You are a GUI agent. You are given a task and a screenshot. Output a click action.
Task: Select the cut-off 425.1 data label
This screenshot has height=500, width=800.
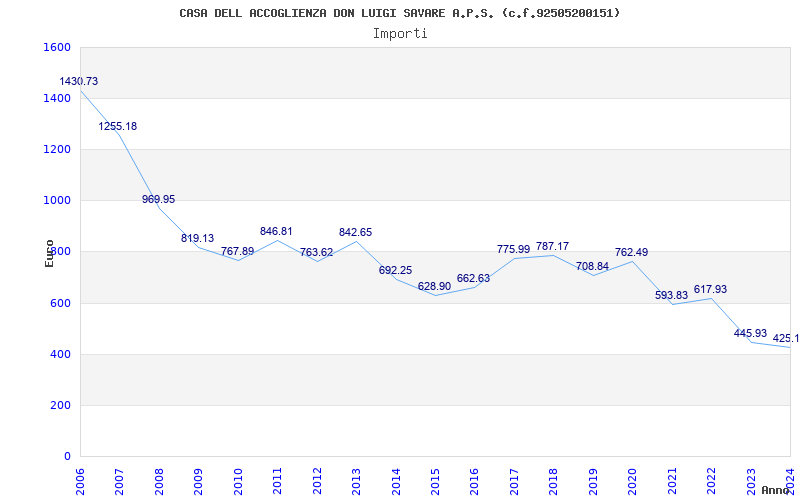tap(786, 338)
